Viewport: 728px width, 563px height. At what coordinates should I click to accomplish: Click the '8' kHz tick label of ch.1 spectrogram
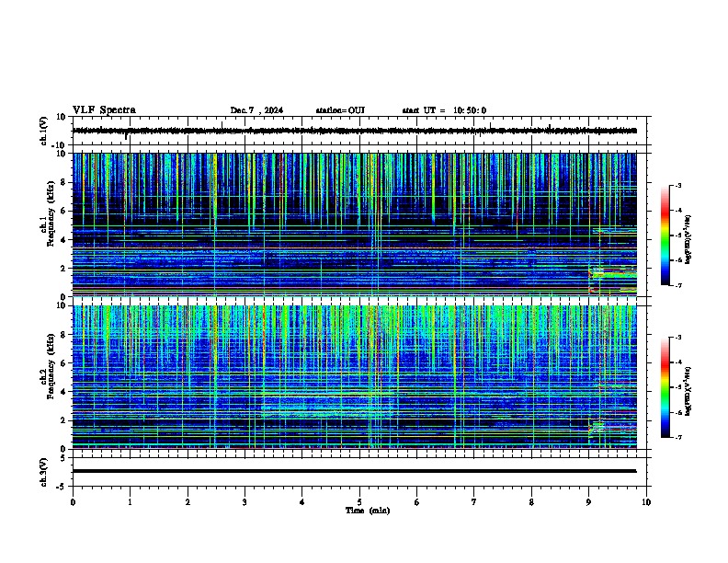(x=63, y=182)
